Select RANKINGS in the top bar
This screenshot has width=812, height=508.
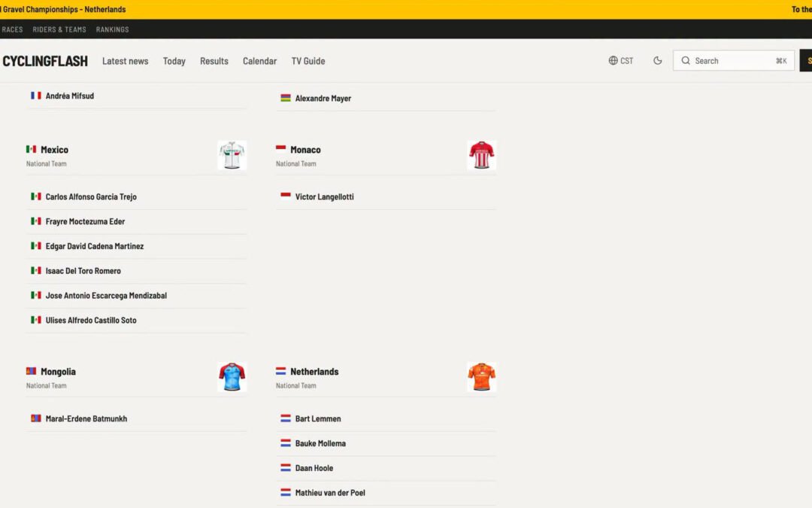(112, 29)
